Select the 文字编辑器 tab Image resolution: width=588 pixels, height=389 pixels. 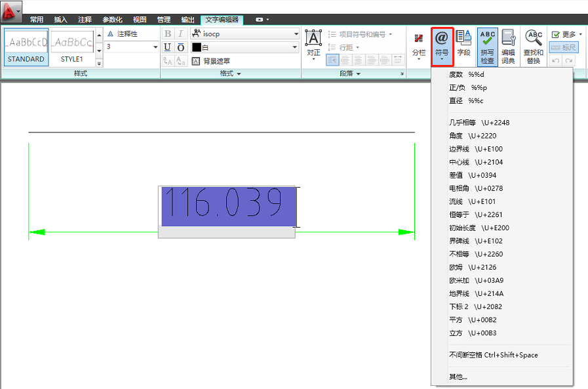tap(222, 20)
